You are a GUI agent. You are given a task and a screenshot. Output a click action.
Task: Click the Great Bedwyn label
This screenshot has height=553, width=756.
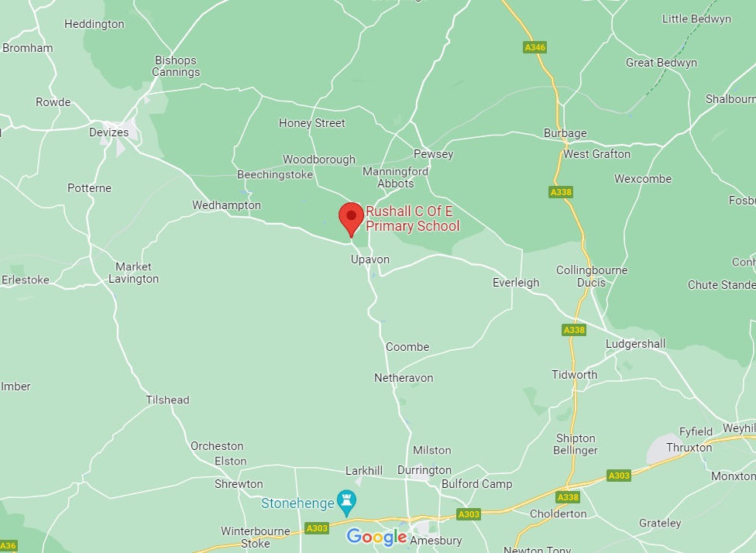coord(661,63)
